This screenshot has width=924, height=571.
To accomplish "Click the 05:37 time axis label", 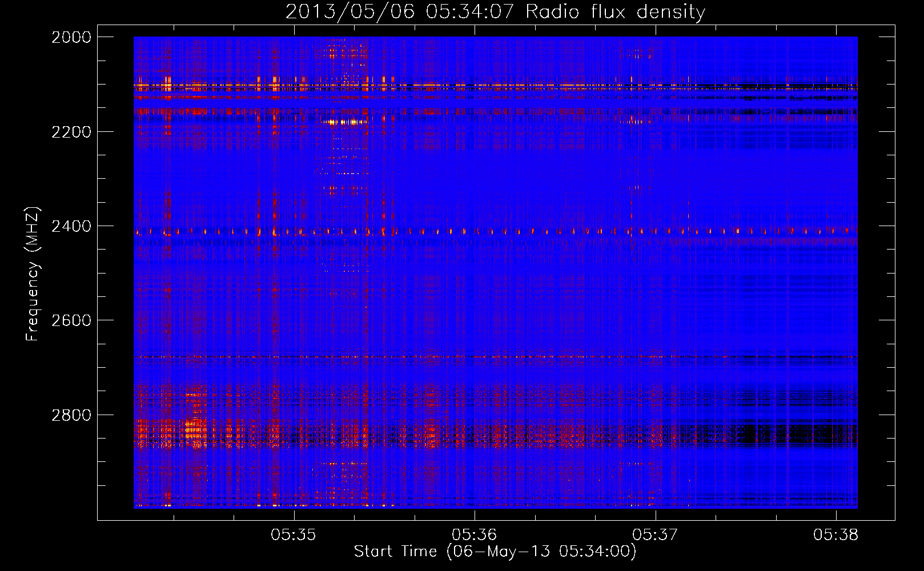I will pos(655,535).
